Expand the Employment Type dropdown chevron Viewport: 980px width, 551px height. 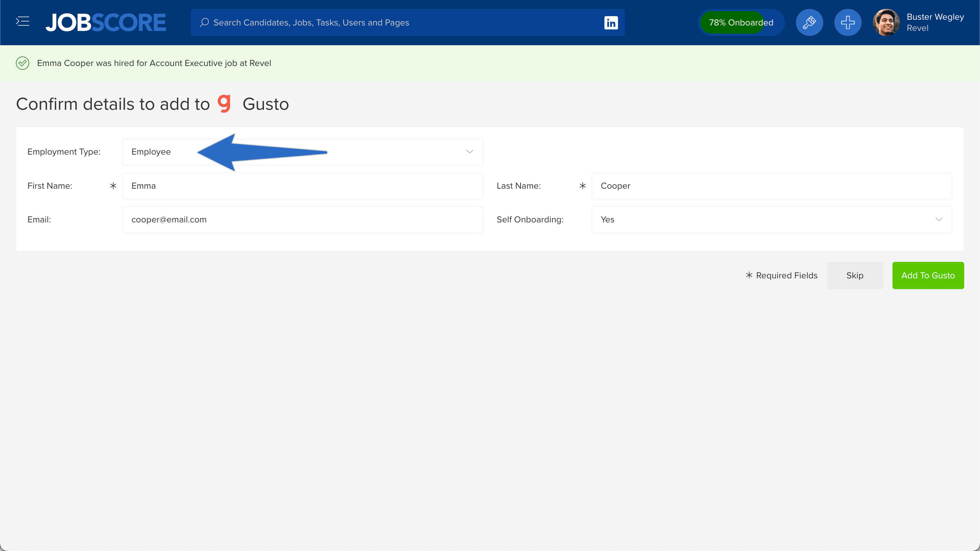(x=470, y=152)
